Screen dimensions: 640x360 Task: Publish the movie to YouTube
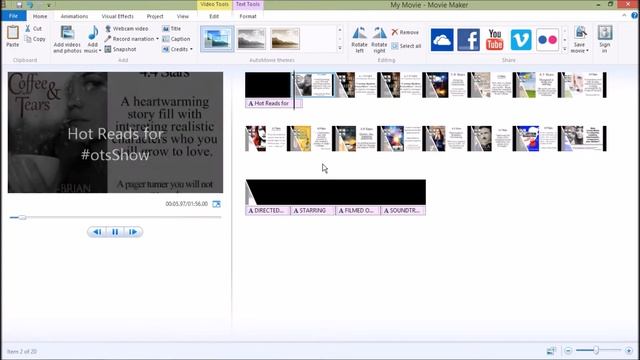(x=495, y=40)
